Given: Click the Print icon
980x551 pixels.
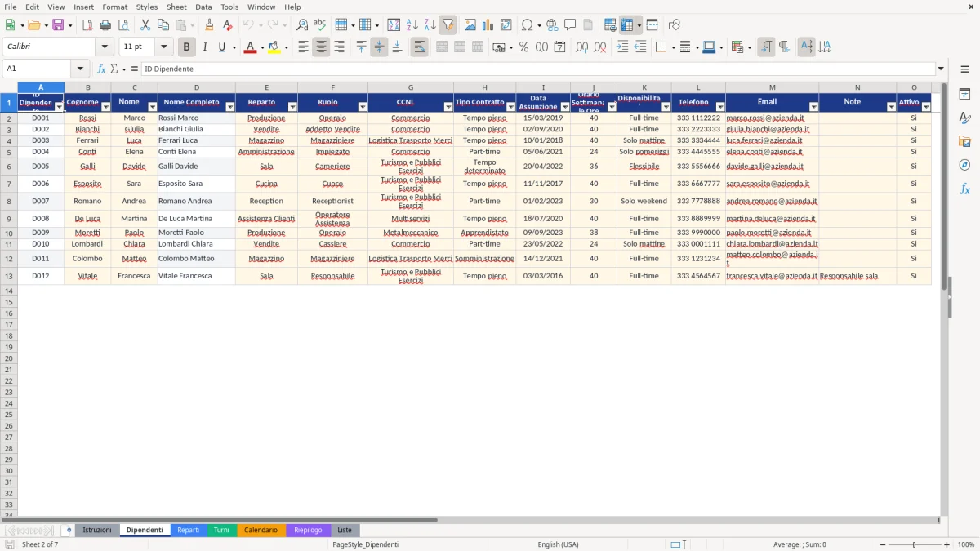Looking at the screenshot, I should click(105, 25).
